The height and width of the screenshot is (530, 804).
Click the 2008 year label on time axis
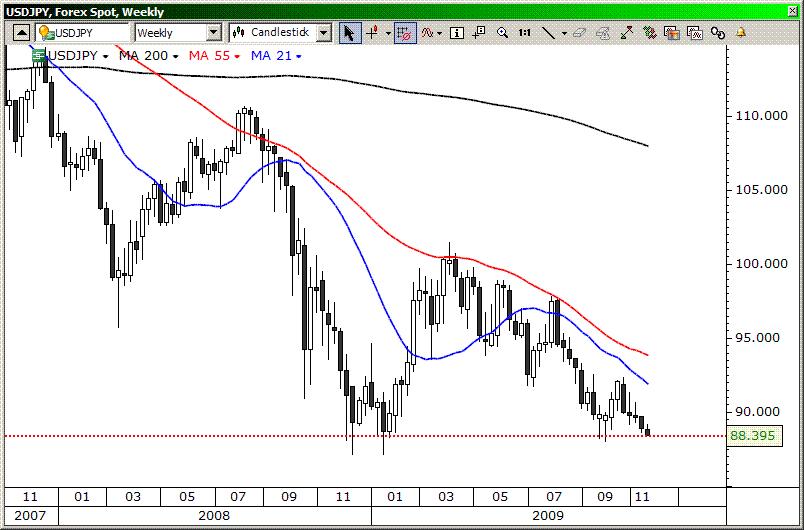point(214,516)
